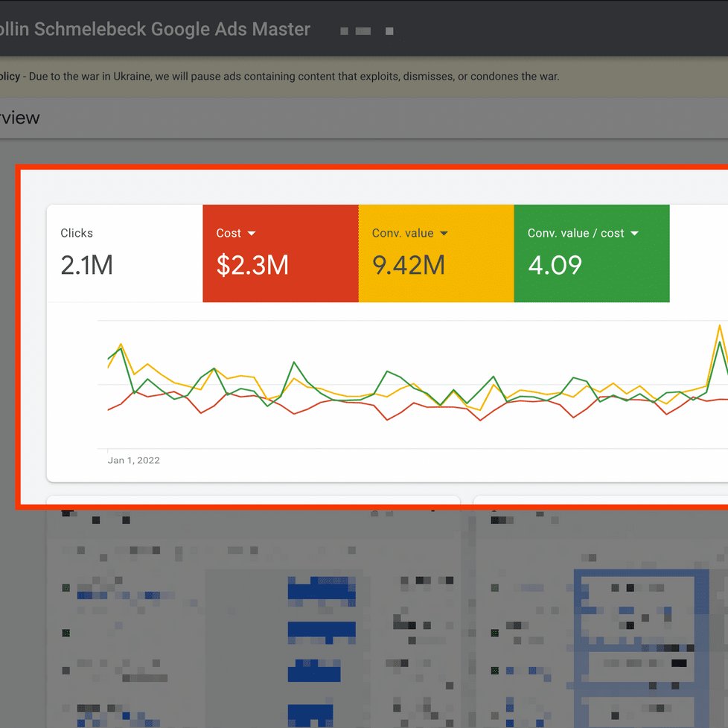The image size is (728, 728).
Task: Select the Clicks metric card
Action: [125, 253]
